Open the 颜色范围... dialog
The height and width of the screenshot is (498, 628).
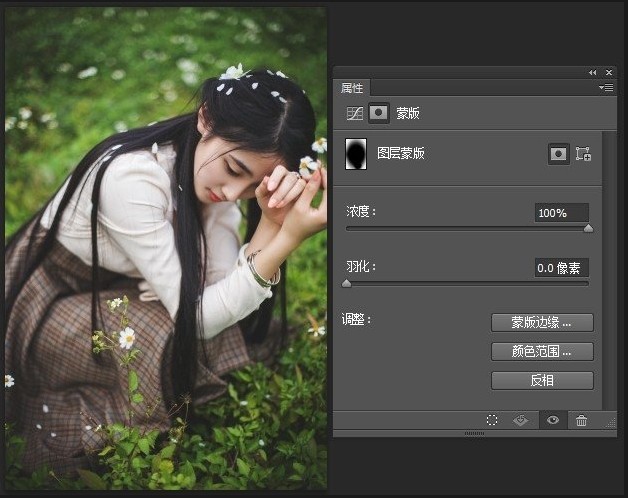(x=542, y=351)
